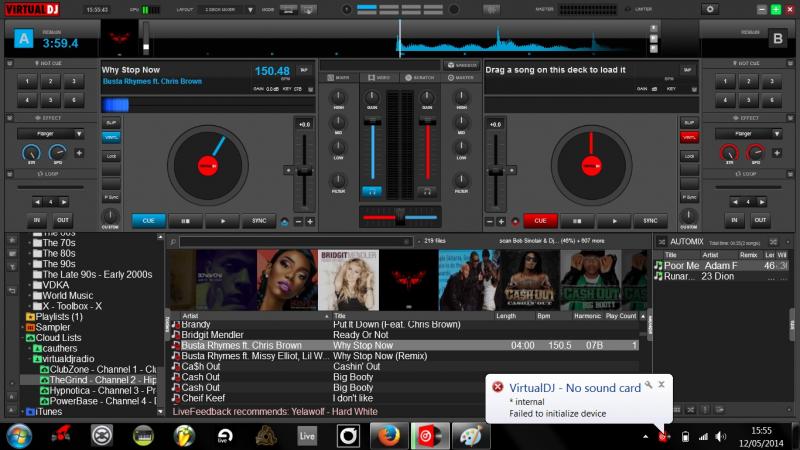Click the crossfader slider
The width and height of the screenshot is (800, 450).
point(399,216)
